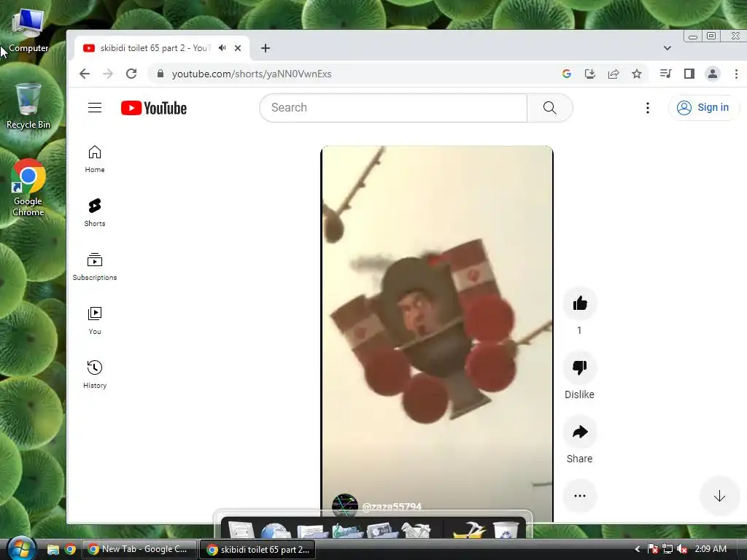Switch to skibidi toilet taskbar button
Image resolution: width=747 pixels, height=560 pixels.
(x=258, y=550)
